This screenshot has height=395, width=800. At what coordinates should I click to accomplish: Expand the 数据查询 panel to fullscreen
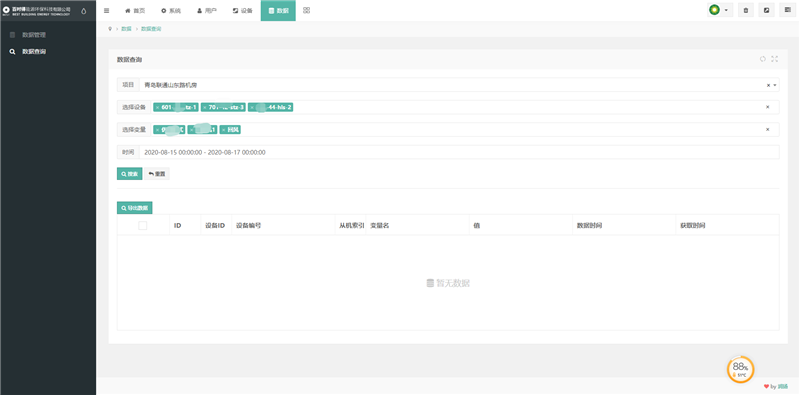click(x=774, y=59)
